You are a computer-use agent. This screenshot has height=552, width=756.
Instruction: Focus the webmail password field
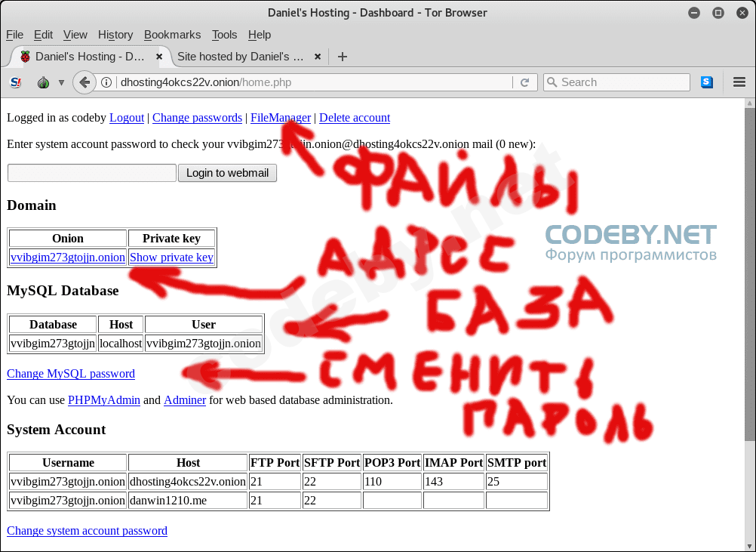[x=92, y=173]
